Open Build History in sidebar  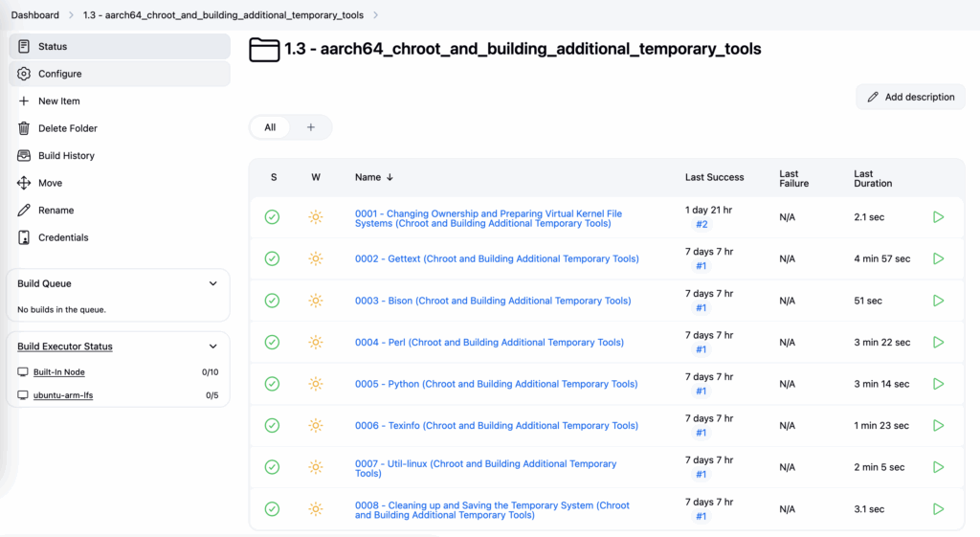[x=120, y=156]
